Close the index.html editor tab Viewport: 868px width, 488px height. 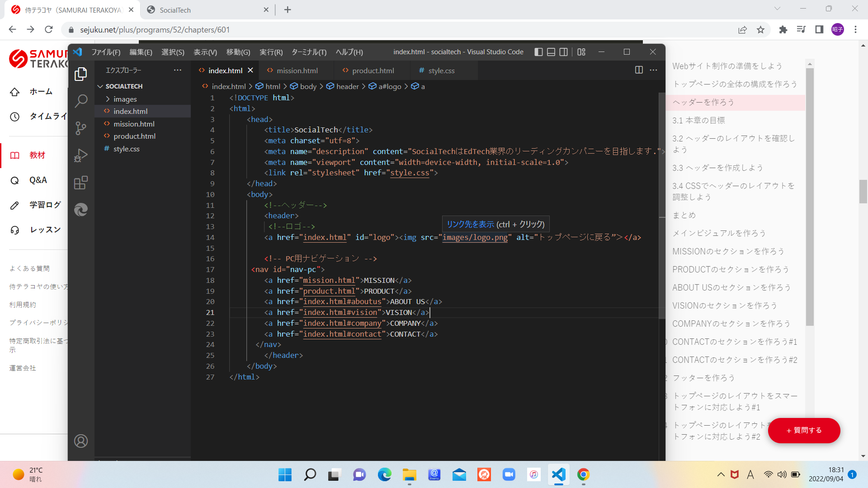point(250,70)
